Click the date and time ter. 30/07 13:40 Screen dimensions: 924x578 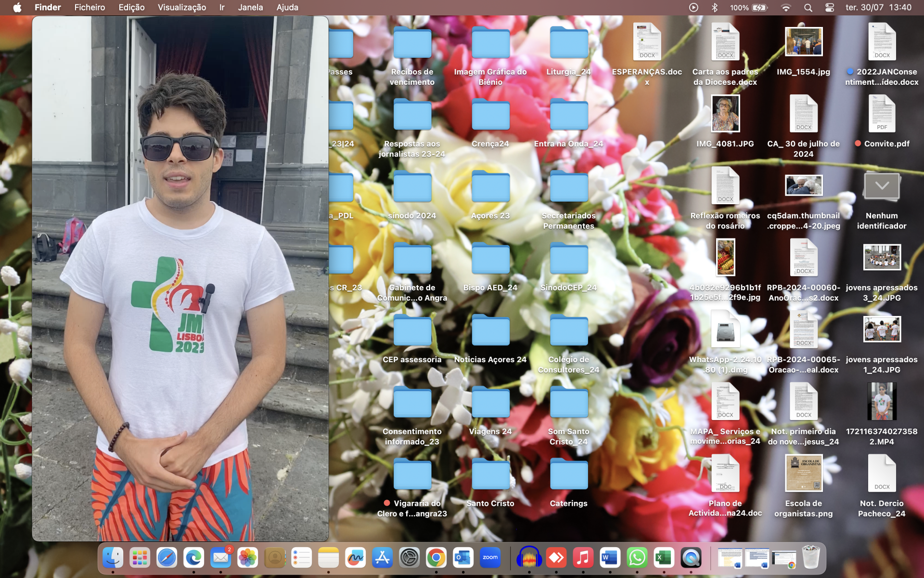pyautogui.click(x=878, y=7)
